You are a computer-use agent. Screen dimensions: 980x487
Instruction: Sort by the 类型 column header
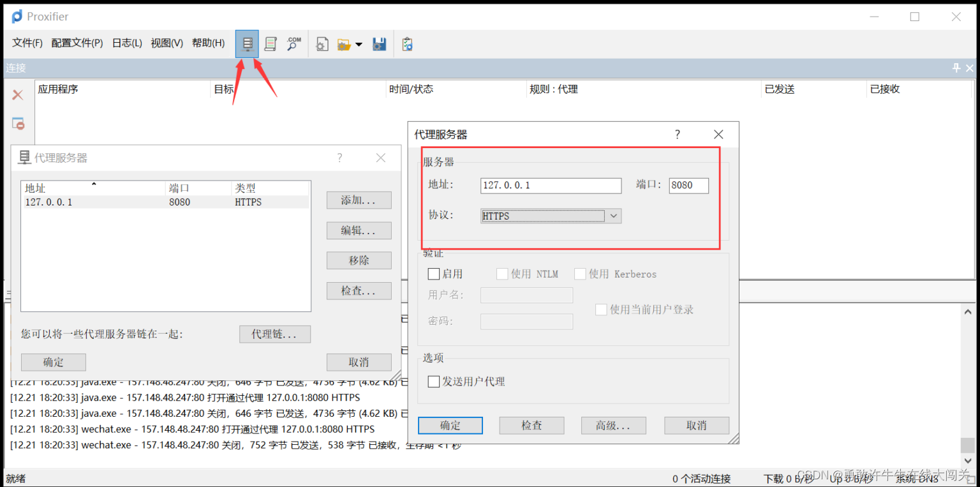point(270,188)
